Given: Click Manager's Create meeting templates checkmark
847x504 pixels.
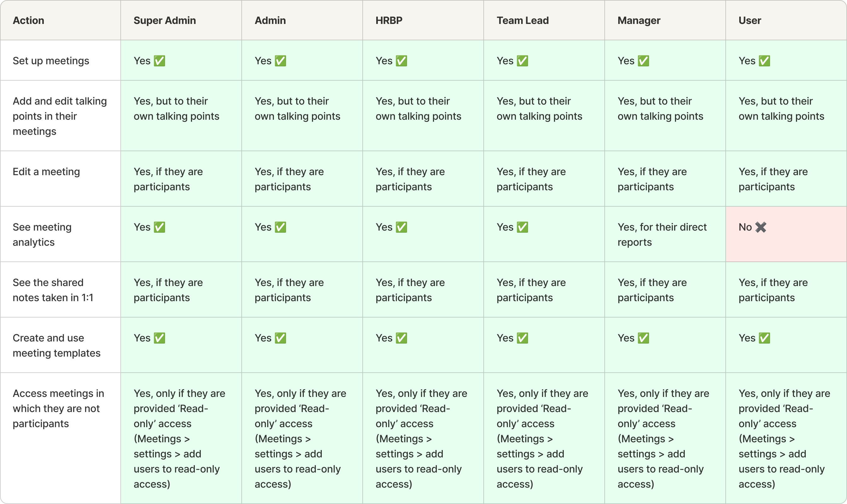Looking at the screenshot, I should click(643, 338).
